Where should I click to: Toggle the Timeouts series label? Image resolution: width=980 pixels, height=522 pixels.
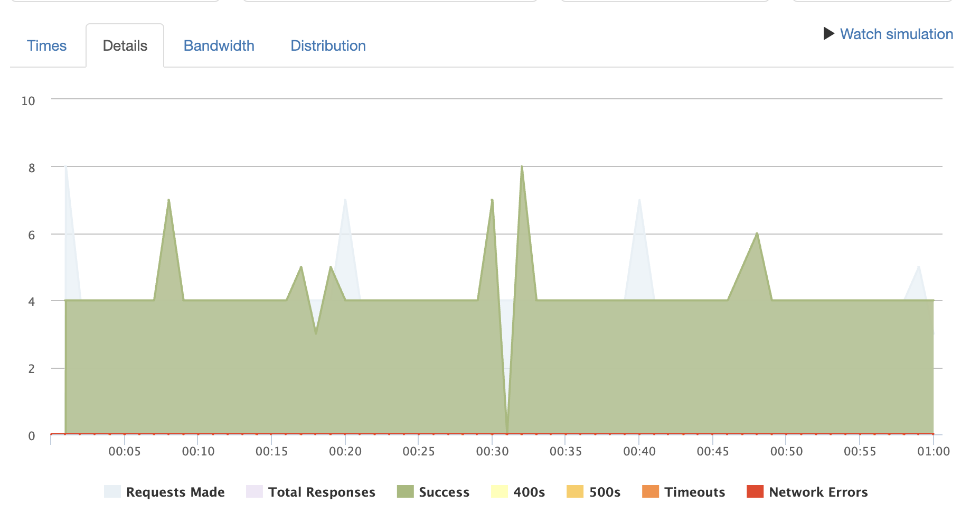[694, 492]
